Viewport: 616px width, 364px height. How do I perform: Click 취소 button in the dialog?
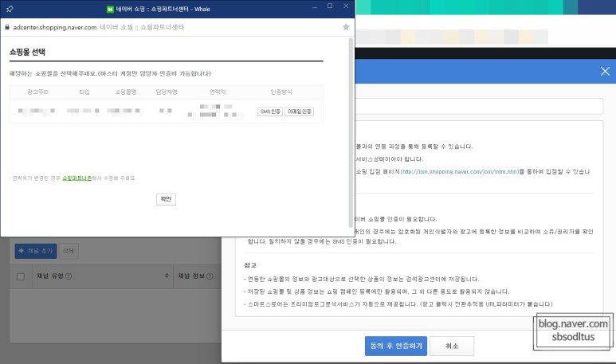(x=452, y=346)
